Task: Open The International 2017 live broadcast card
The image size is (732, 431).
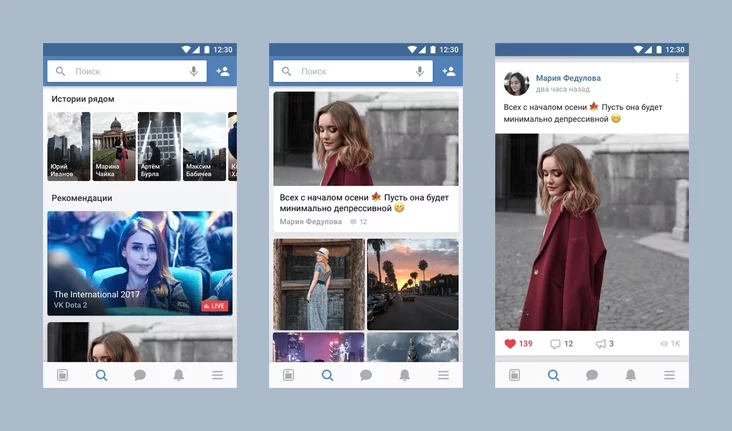Action: (x=140, y=263)
